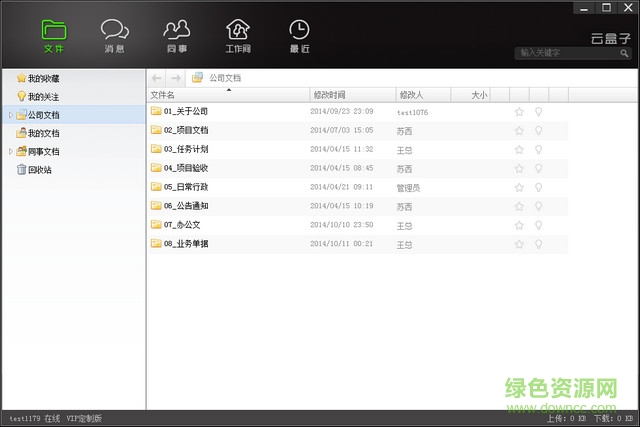Open the 05_日常行政 folder

coord(185,187)
